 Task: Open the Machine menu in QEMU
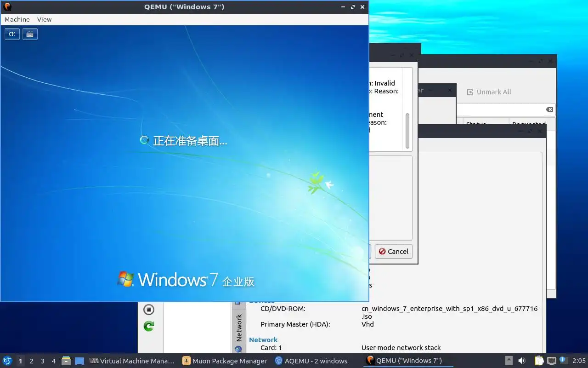(17, 19)
